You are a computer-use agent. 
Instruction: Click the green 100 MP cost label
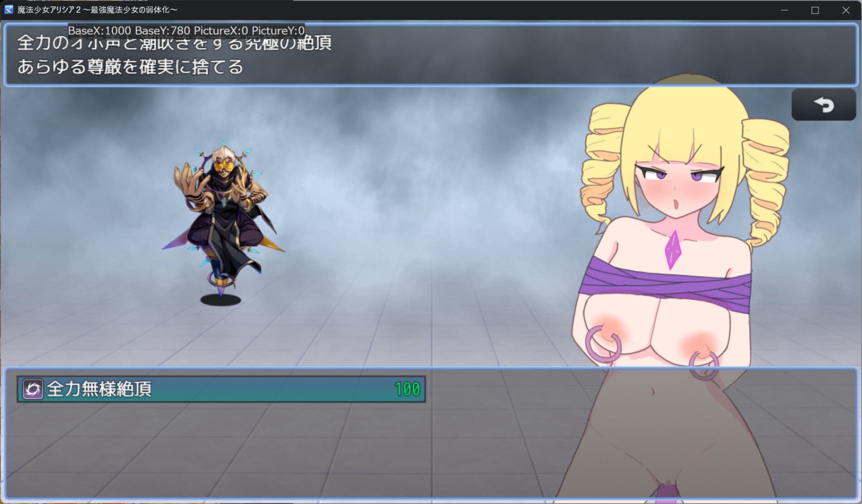tap(407, 389)
